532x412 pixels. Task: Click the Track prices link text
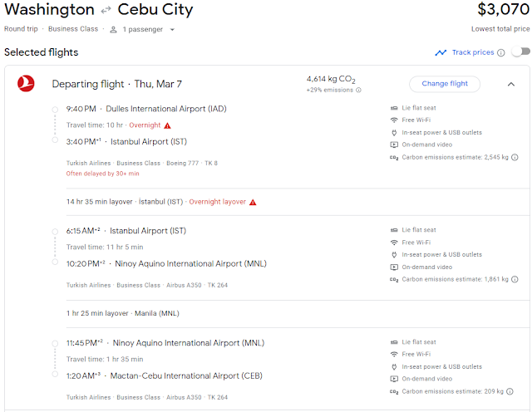click(x=472, y=52)
